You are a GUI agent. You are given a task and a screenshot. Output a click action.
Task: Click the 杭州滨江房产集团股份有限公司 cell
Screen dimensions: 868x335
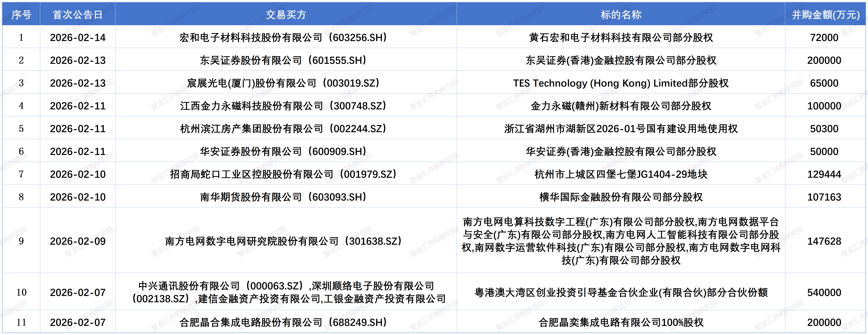point(283,128)
